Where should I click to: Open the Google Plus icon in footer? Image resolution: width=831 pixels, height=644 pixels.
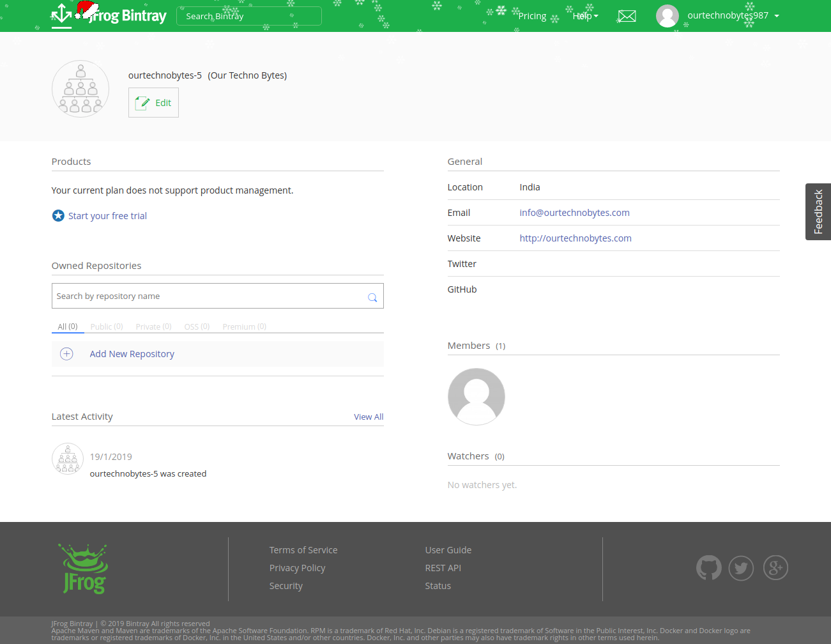775,567
